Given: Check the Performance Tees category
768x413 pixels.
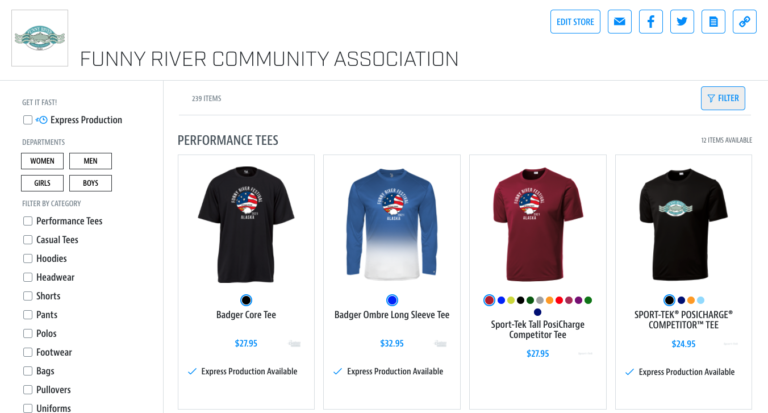Looking at the screenshot, I should (28, 221).
